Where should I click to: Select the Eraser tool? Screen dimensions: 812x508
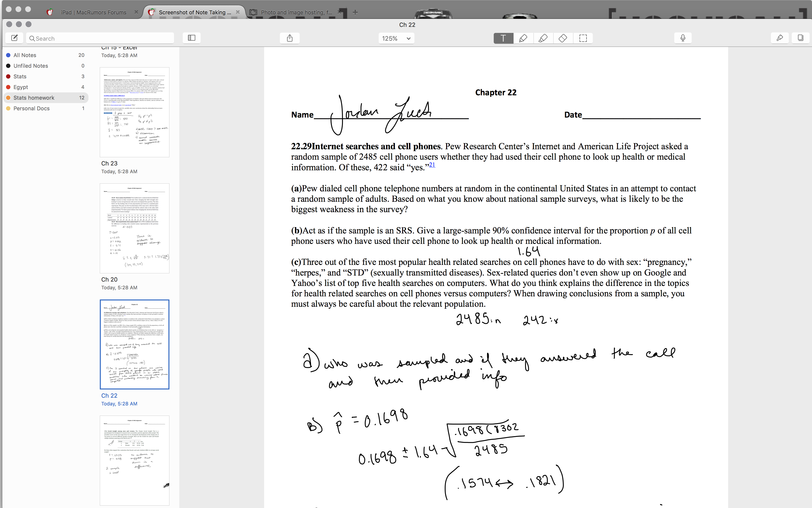[563, 38]
